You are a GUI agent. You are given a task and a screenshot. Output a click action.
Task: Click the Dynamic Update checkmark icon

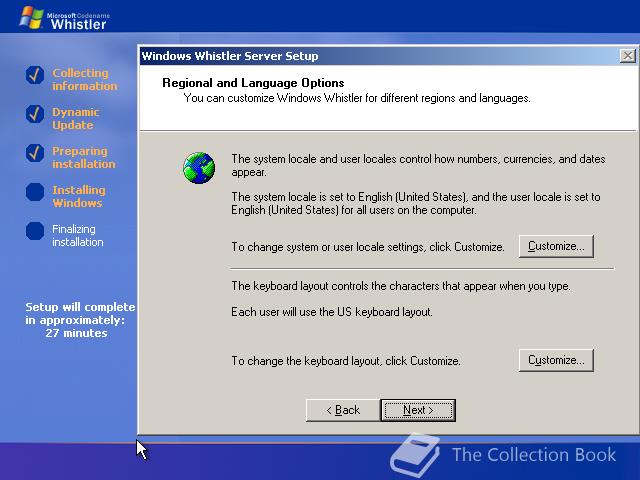35,114
